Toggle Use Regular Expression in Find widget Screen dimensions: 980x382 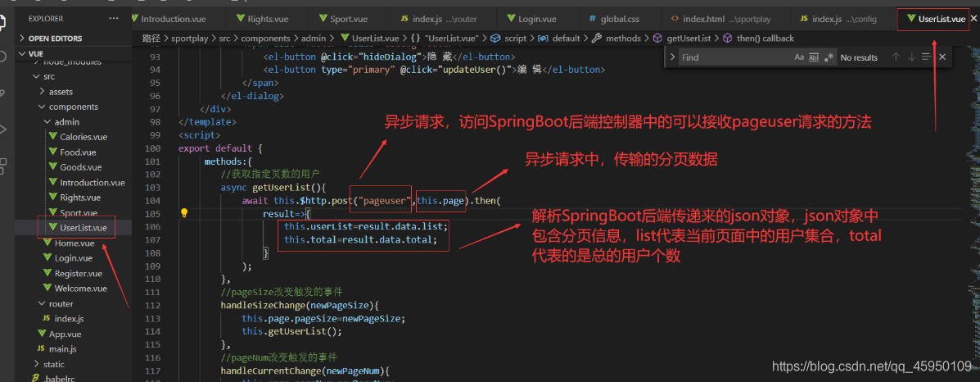tap(829, 57)
